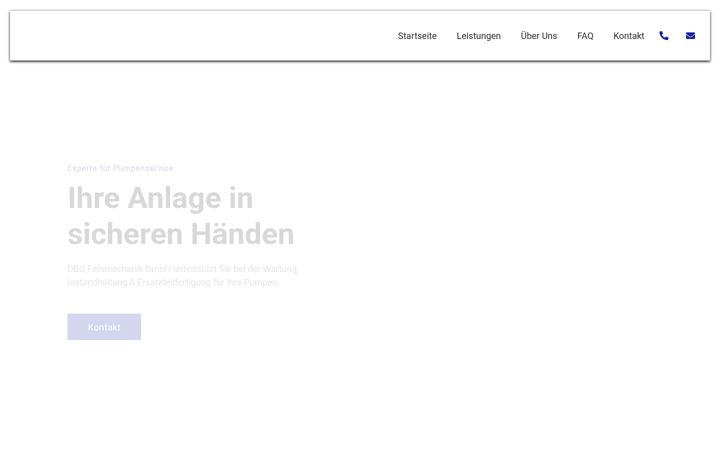Click the heading "Ihre Anlage in sicheren Händen"
This screenshot has height=450, width=720.
tap(181, 216)
